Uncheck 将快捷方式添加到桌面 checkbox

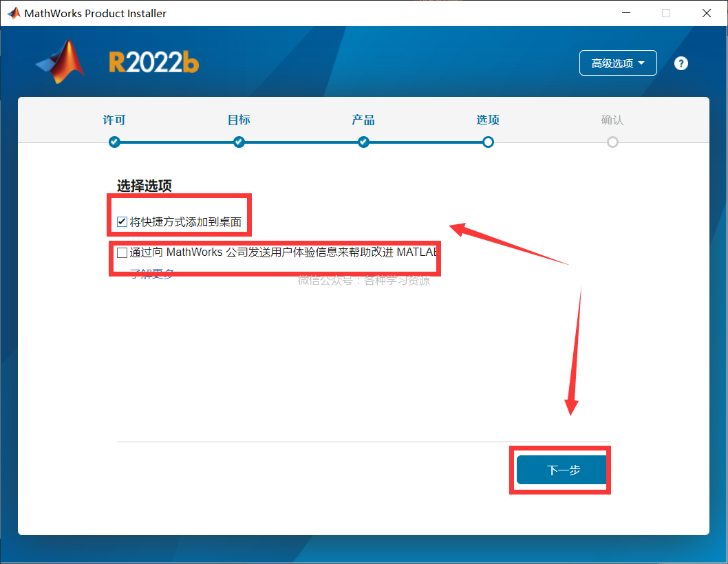click(122, 222)
